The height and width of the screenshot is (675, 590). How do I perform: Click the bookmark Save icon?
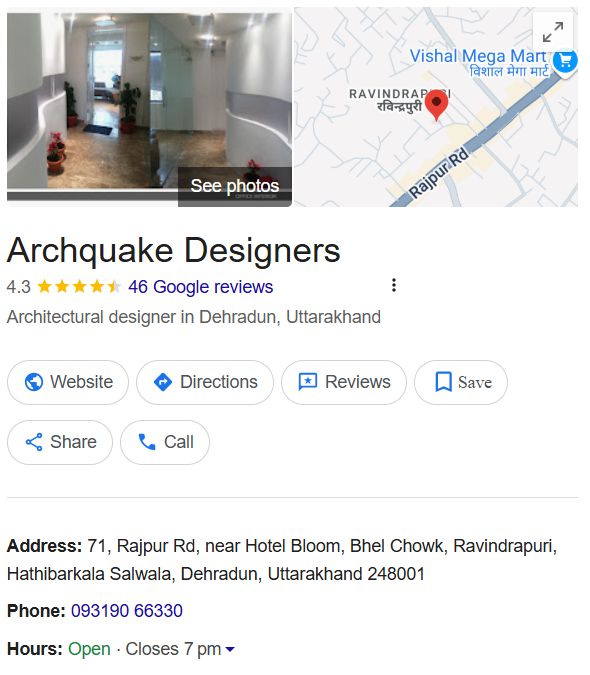[x=443, y=382]
